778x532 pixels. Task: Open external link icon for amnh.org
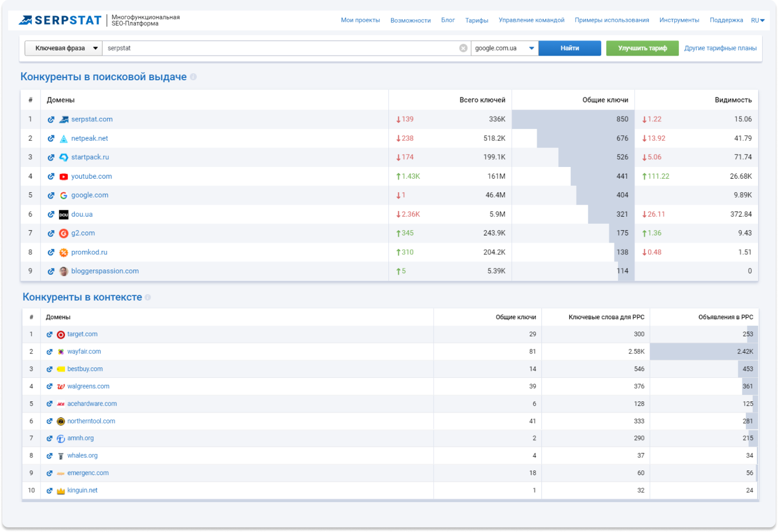click(x=50, y=438)
